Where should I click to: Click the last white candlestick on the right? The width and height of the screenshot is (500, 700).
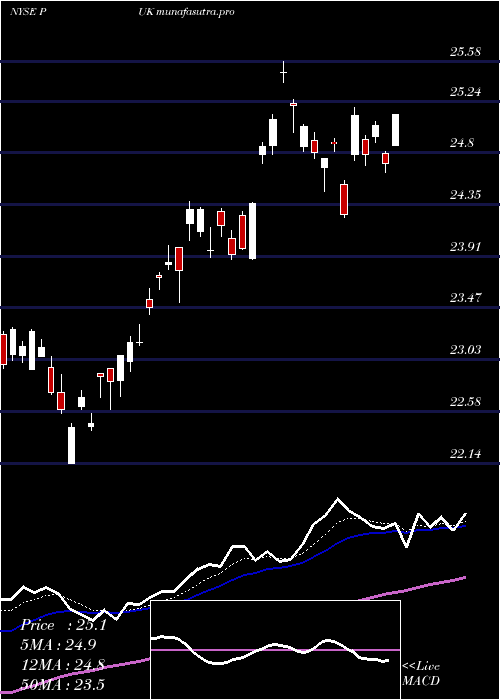tap(396, 130)
